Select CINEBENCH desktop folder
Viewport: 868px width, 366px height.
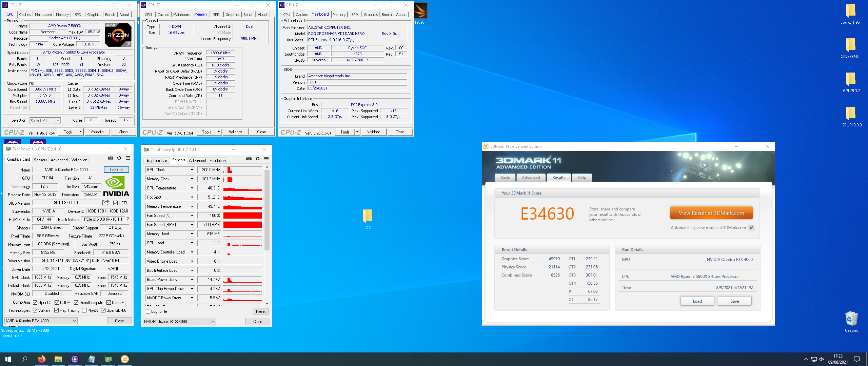coord(851,48)
